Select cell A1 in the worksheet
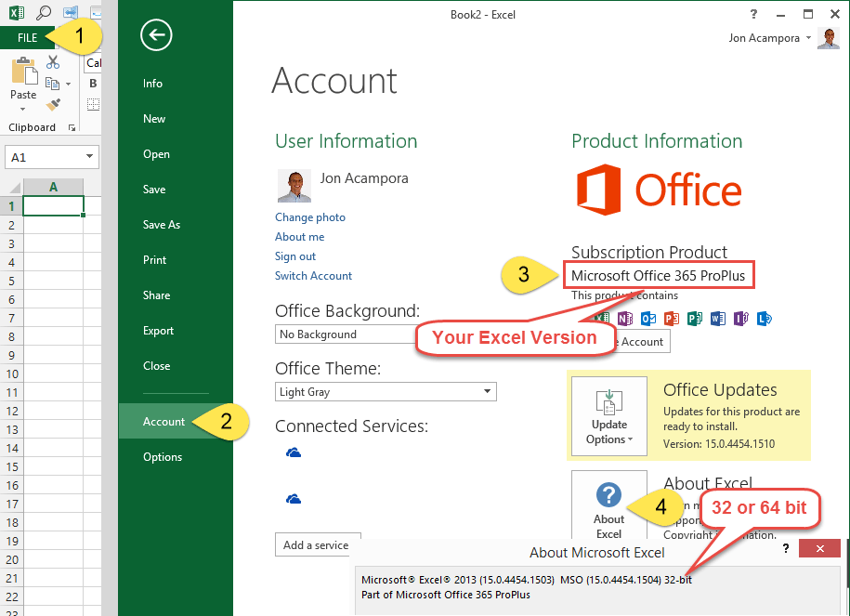The width and height of the screenshot is (850, 616). tap(53, 205)
